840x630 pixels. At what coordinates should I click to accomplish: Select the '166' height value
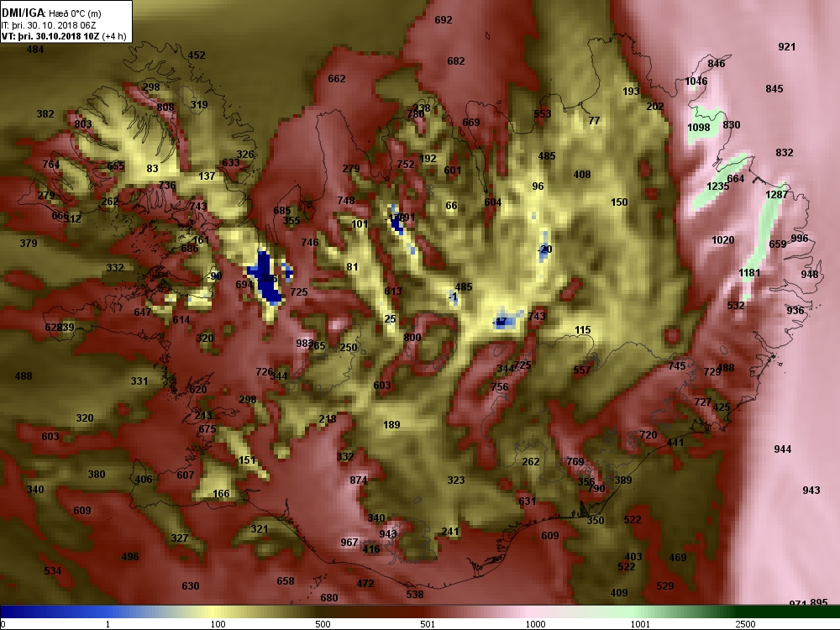(221, 494)
